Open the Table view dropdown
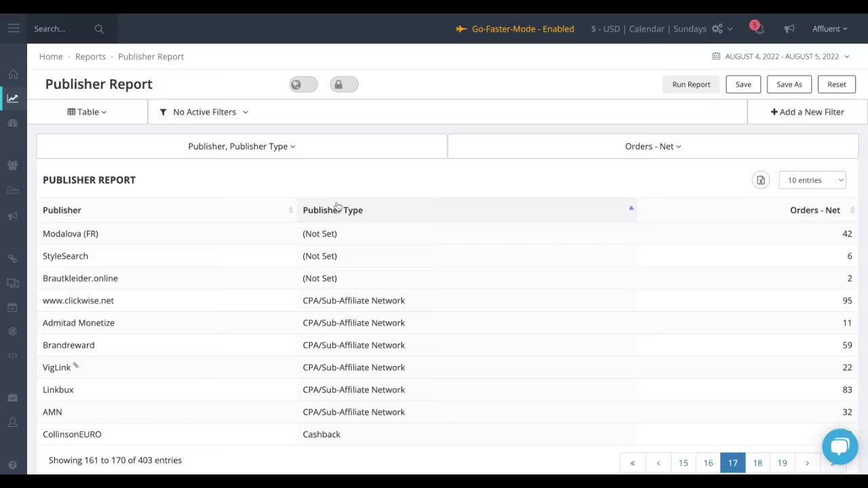This screenshot has width=868, height=488. 87,112
